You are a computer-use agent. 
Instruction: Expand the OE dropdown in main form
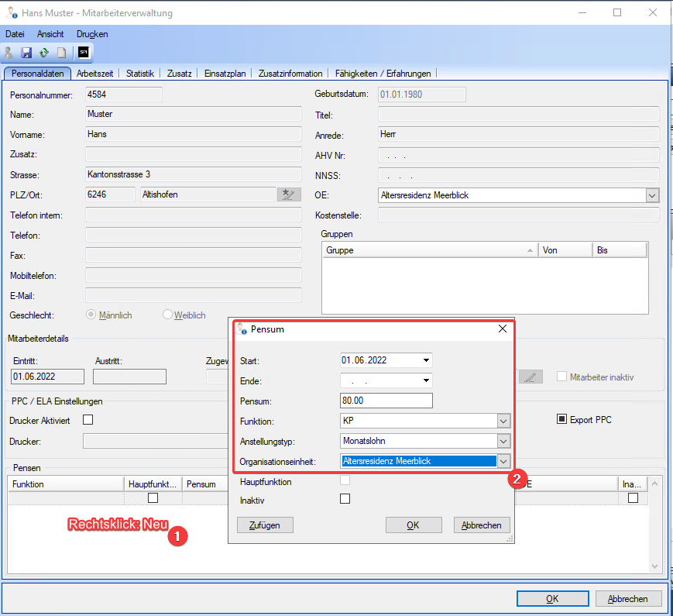[651, 195]
